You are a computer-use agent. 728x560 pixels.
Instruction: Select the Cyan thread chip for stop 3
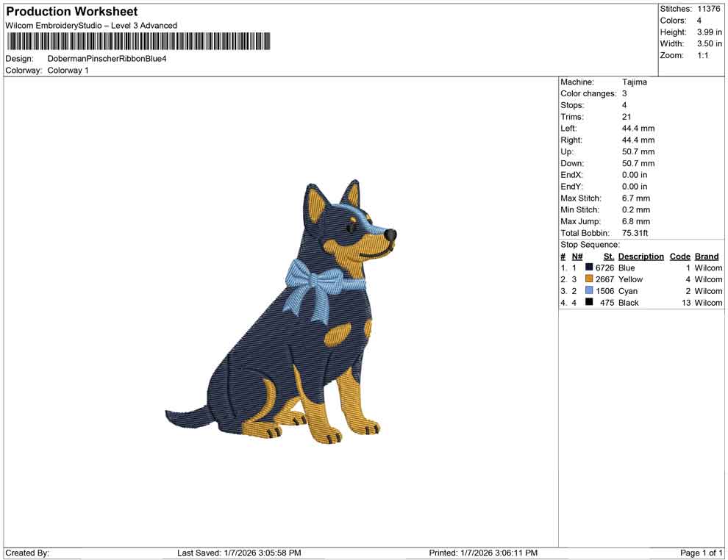click(588, 291)
